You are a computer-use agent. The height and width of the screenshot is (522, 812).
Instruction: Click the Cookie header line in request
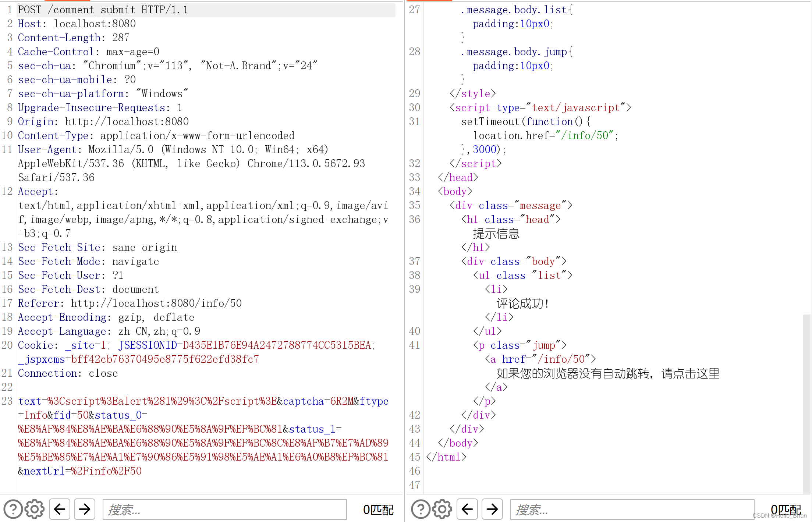pos(38,345)
